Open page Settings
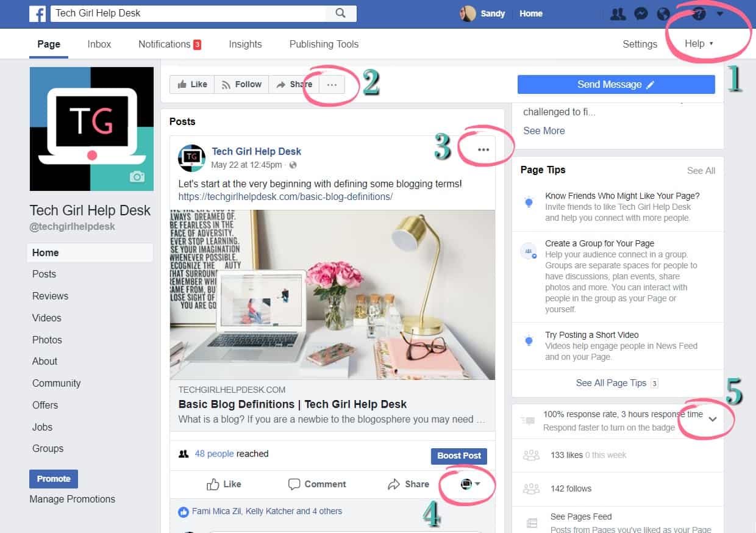 pos(640,44)
